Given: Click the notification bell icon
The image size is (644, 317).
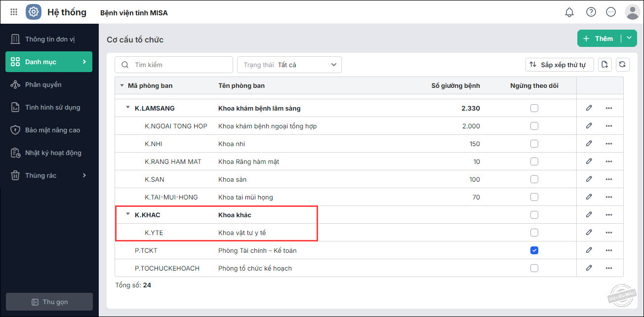Looking at the screenshot, I should pyautogui.click(x=569, y=12).
